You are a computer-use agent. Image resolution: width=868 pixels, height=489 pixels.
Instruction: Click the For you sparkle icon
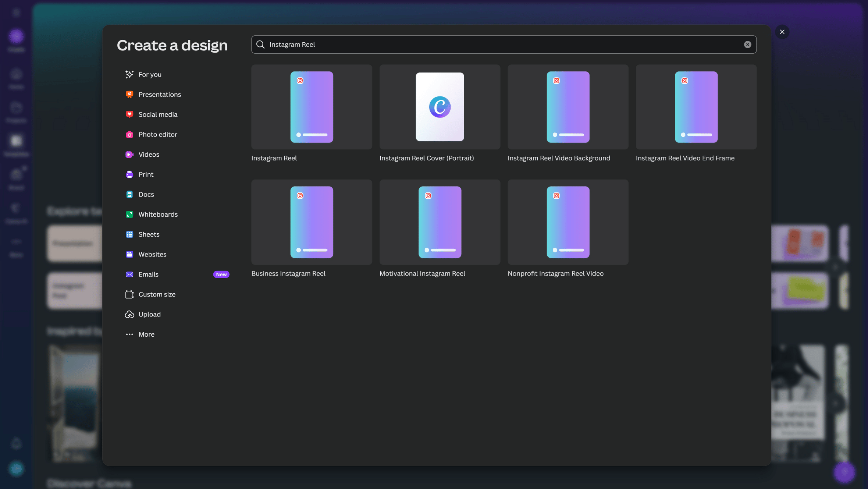pos(129,74)
